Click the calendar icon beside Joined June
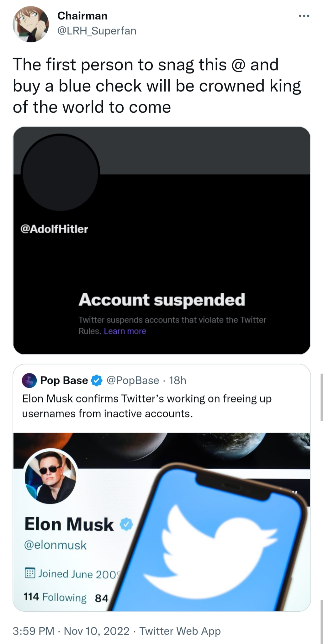This screenshot has height=644, width=323. [30, 573]
